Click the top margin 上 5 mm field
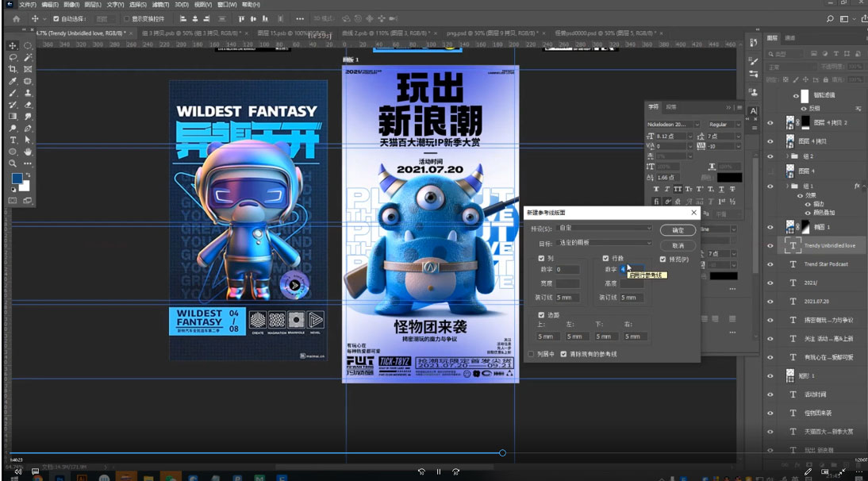This screenshot has height=481, width=868. point(548,337)
